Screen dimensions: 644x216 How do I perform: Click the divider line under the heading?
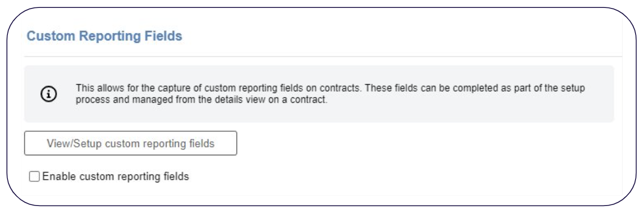click(323, 56)
